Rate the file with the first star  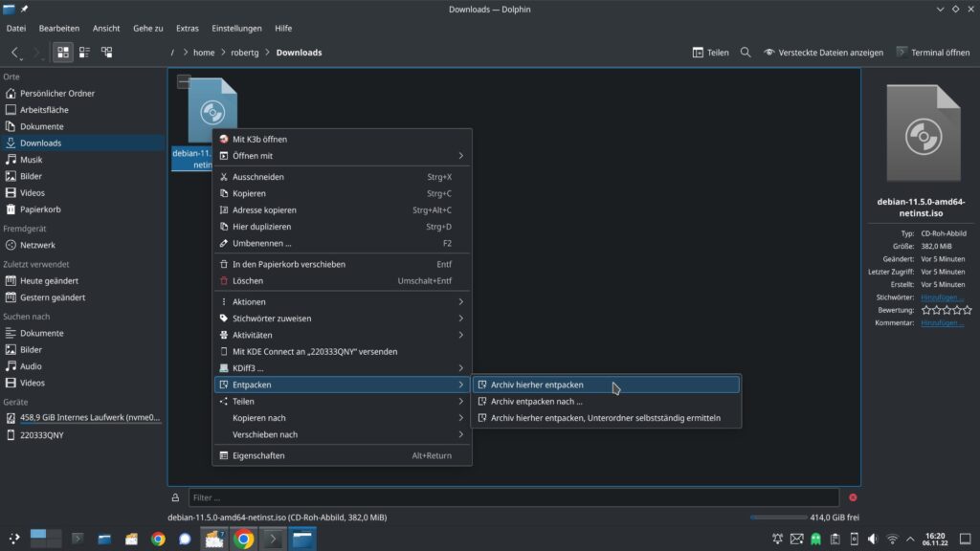pyautogui.click(x=926, y=310)
